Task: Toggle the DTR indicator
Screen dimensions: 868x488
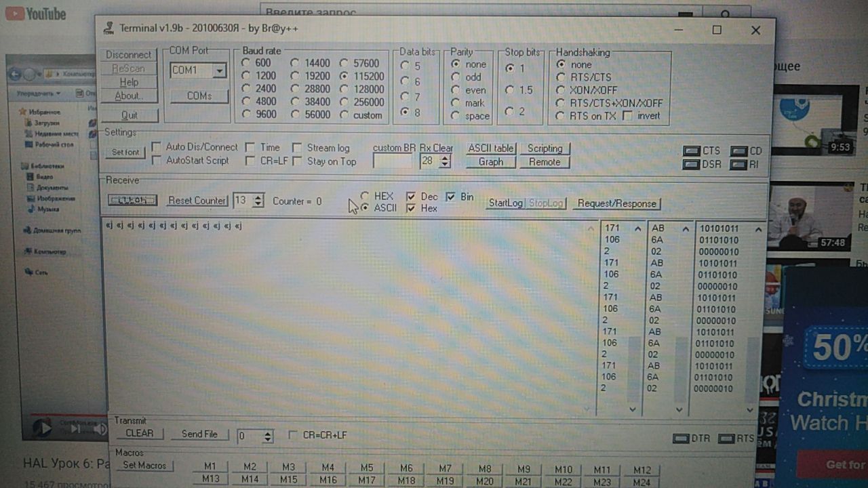Action: (x=680, y=439)
